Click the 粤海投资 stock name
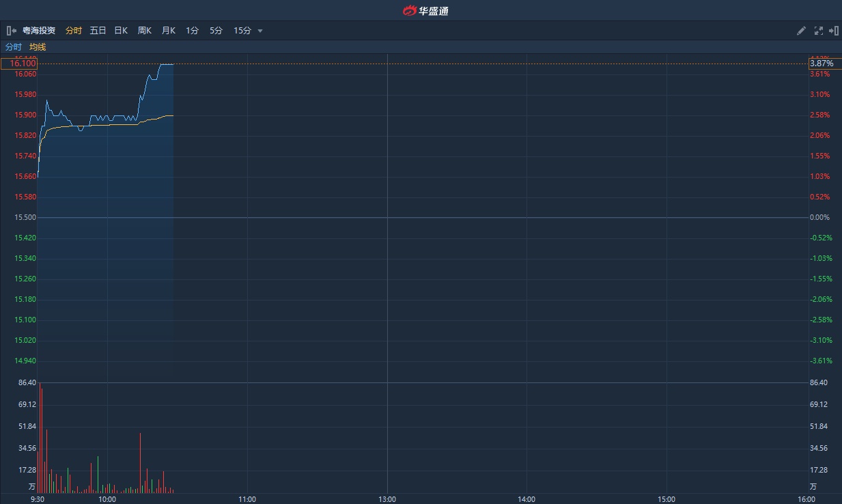Image resolution: width=842 pixels, height=504 pixels. (x=39, y=31)
